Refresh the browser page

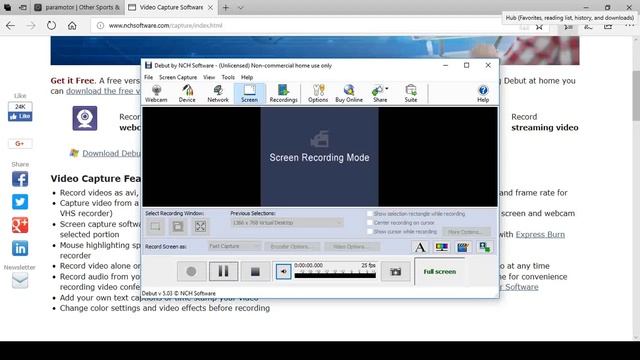(51, 25)
